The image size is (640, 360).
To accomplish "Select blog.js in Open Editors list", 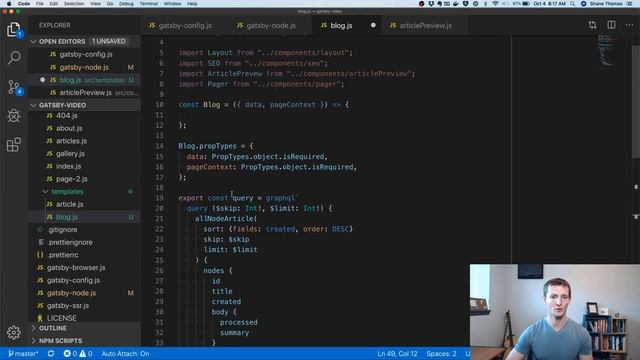I will click(84, 80).
